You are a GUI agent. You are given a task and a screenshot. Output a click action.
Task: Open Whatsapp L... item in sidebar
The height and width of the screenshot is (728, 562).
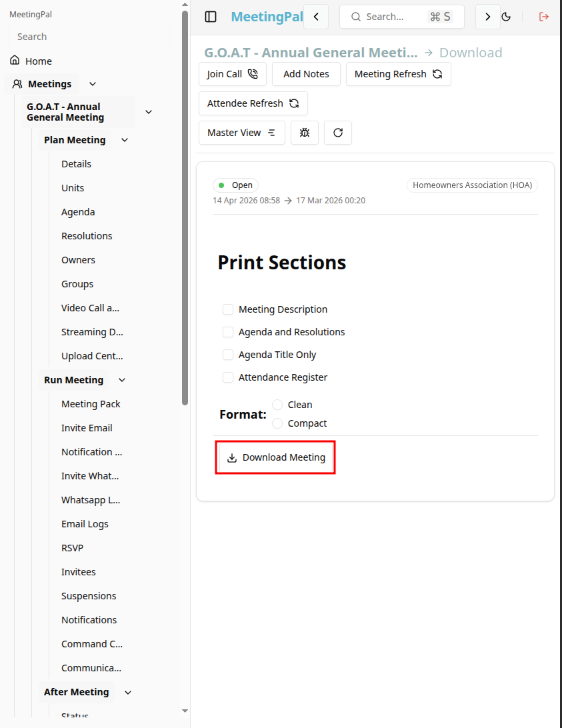91,500
